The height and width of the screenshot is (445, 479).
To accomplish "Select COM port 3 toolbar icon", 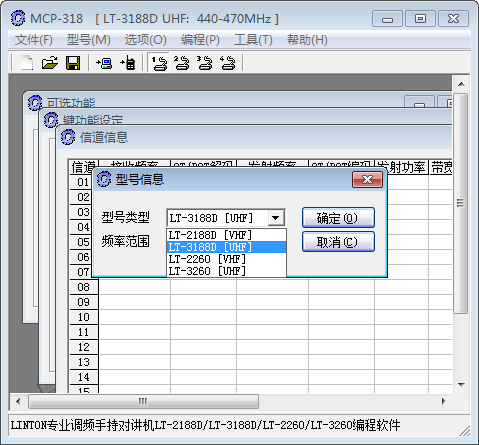I will (x=205, y=63).
